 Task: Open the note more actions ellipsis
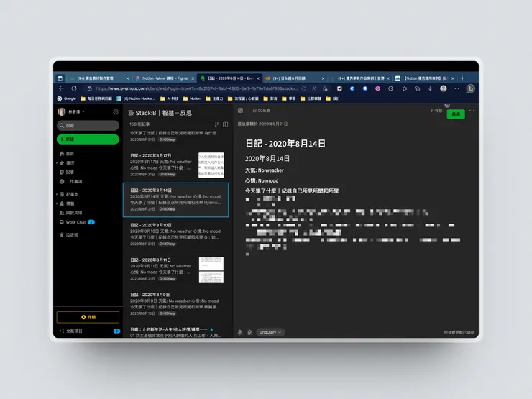click(472, 111)
